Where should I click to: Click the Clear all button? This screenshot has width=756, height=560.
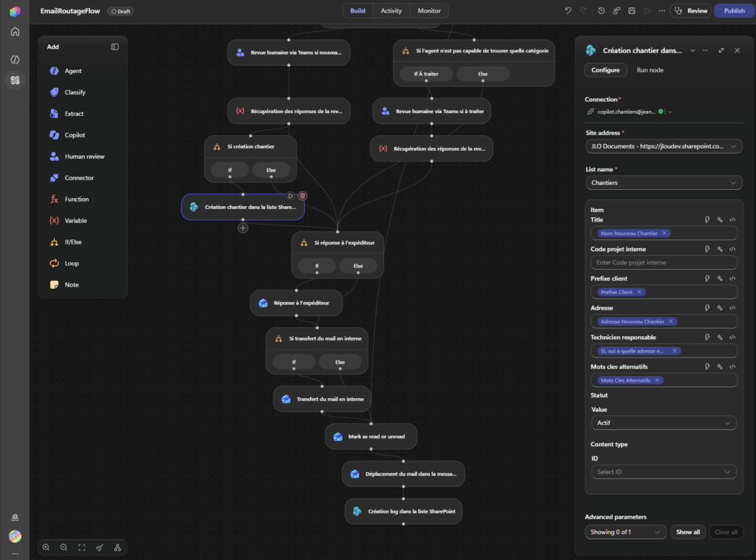[x=726, y=532]
